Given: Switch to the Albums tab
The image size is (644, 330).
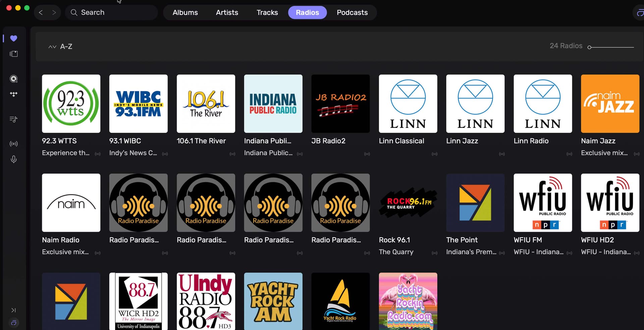Looking at the screenshot, I should pyautogui.click(x=185, y=13).
